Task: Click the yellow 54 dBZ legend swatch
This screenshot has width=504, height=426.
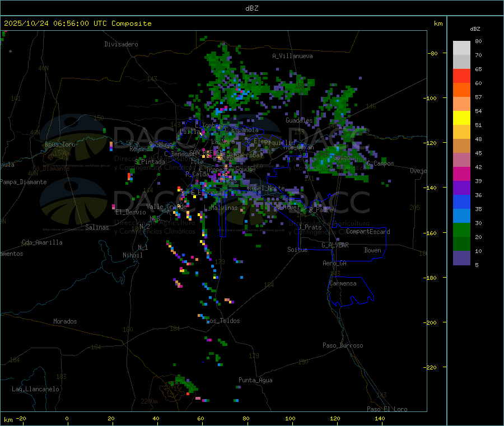Action: [461, 118]
